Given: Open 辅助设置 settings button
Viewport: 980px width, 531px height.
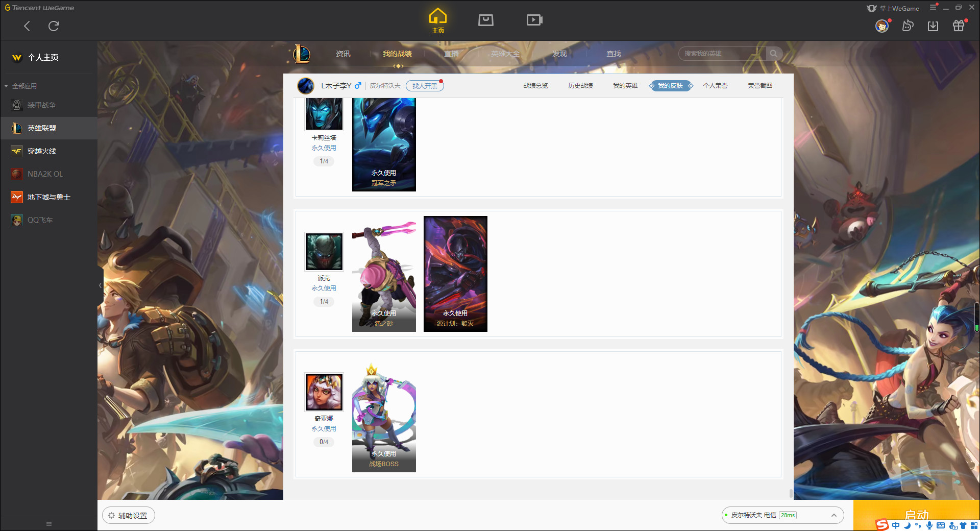Looking at the screenshot, I should (128, 516).
